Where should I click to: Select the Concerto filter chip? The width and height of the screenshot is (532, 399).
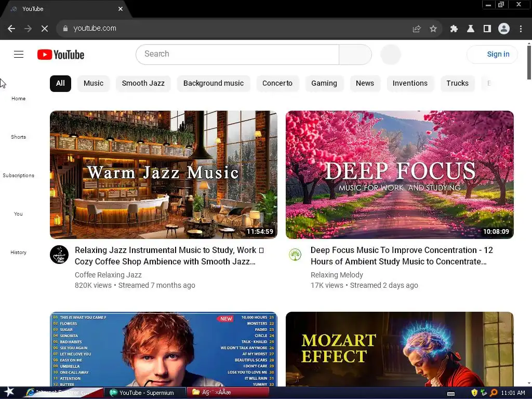277,84
